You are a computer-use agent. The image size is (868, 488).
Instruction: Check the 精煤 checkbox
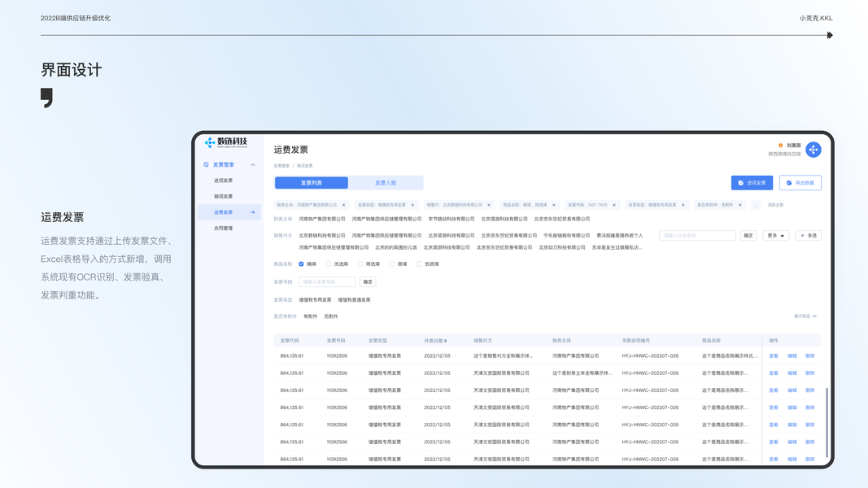coord(301,264)
